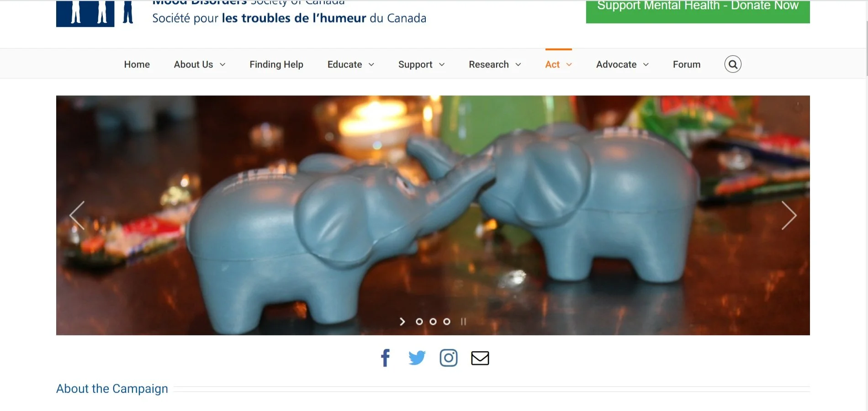Select the first slide dot

click(419, 321)
